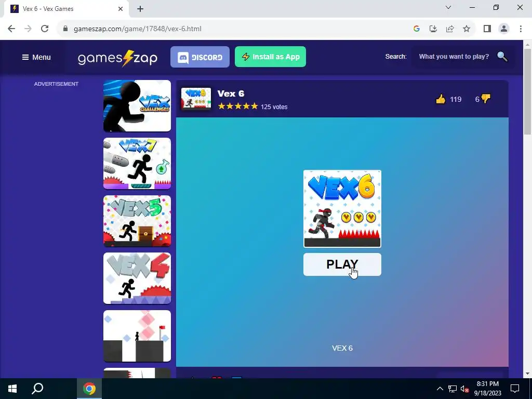Viewport: 532px width, 399px height.
Task: Open the Vex 7 game thumbnail
Action: coord(137,163)
